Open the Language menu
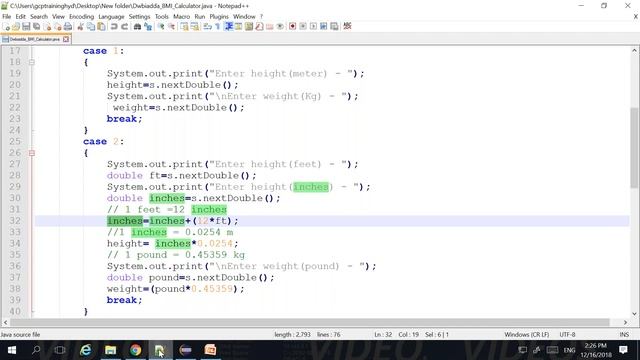This screenshot has width=640, height=360. [111, 17]
